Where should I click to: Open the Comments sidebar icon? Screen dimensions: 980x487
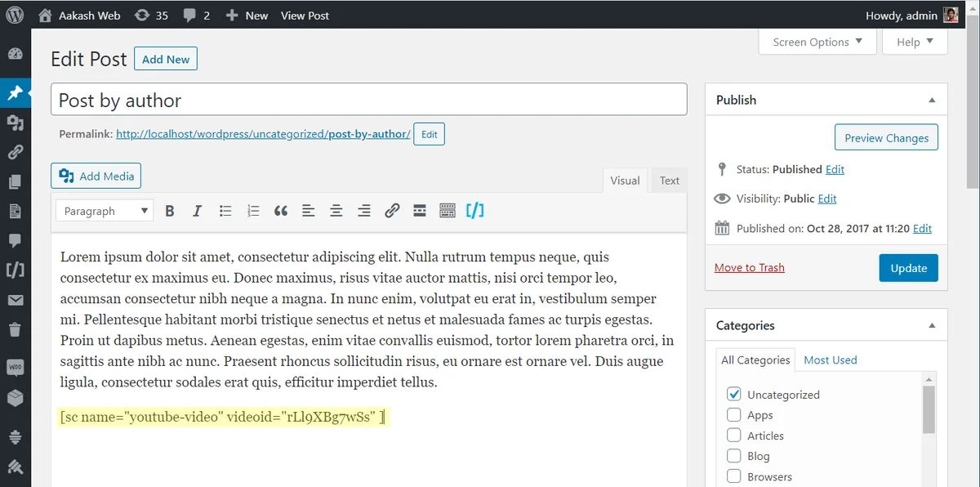15,240
